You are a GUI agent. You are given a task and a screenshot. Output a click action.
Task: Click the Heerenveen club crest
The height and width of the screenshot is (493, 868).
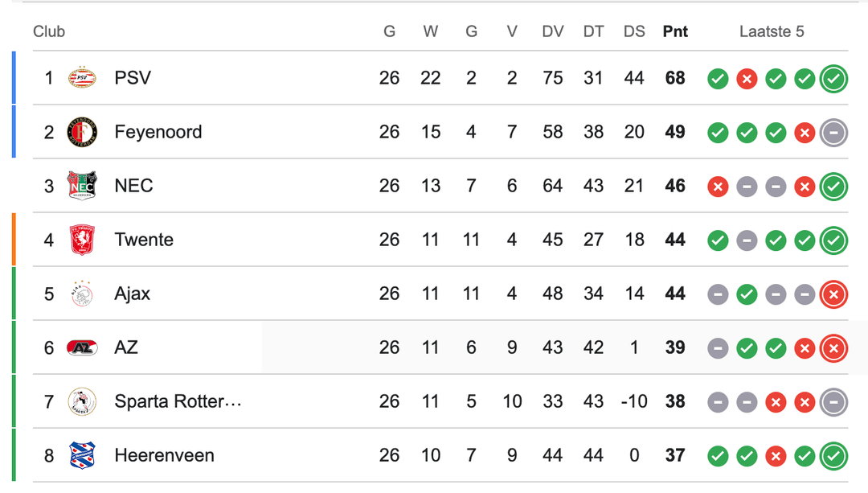click(82, 455)
